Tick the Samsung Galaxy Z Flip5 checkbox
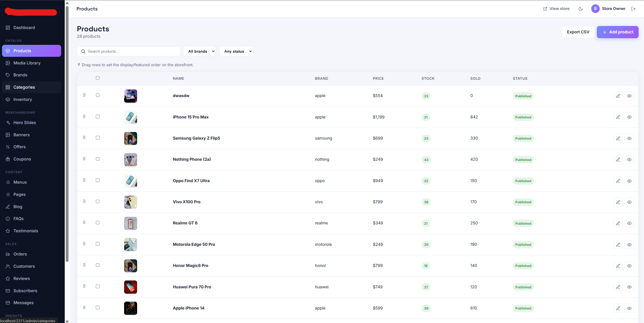The width and height of the screenshot is (644, 323). coord(98,138)
